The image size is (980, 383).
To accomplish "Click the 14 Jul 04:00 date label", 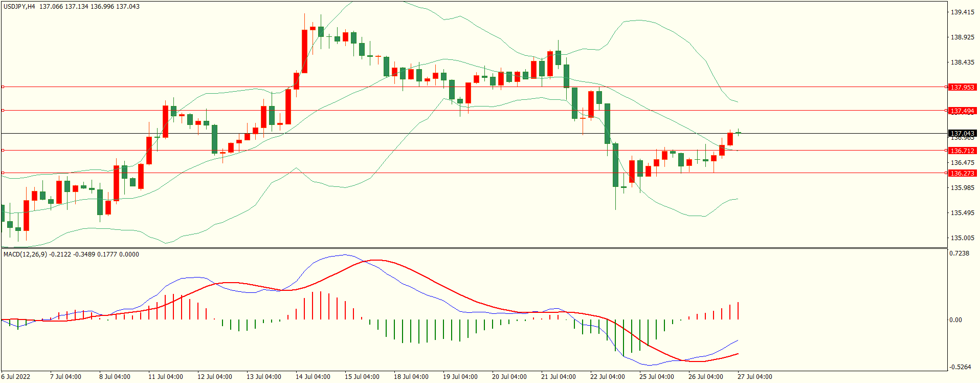I will [x=313, y=377].
